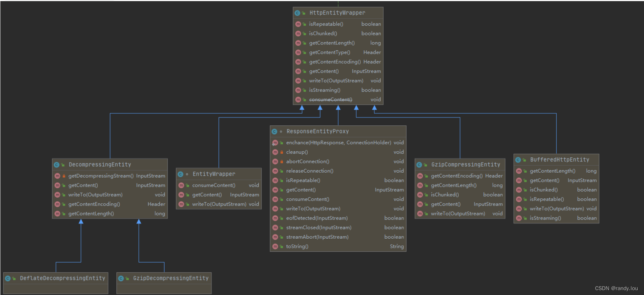Click consumeContent() in ResponseEntityProxy
The image size is (644, 295).
click(x=308, y=200)
